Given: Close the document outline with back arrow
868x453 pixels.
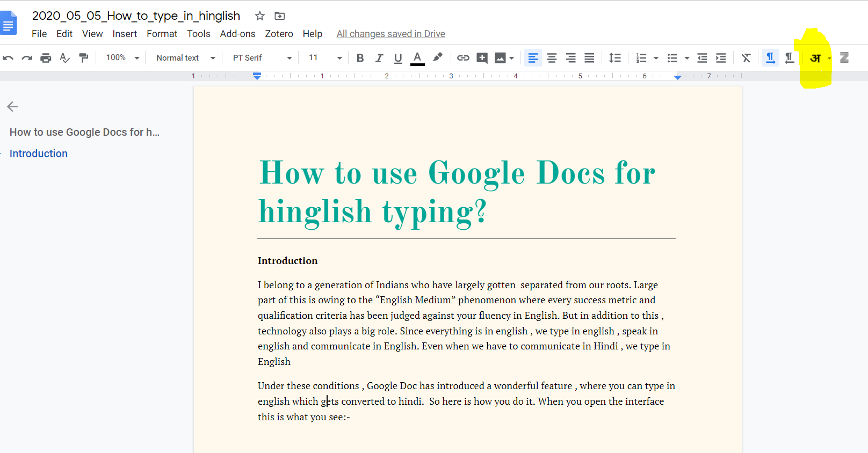Looking at the screenshot, I should coord(12,106).
